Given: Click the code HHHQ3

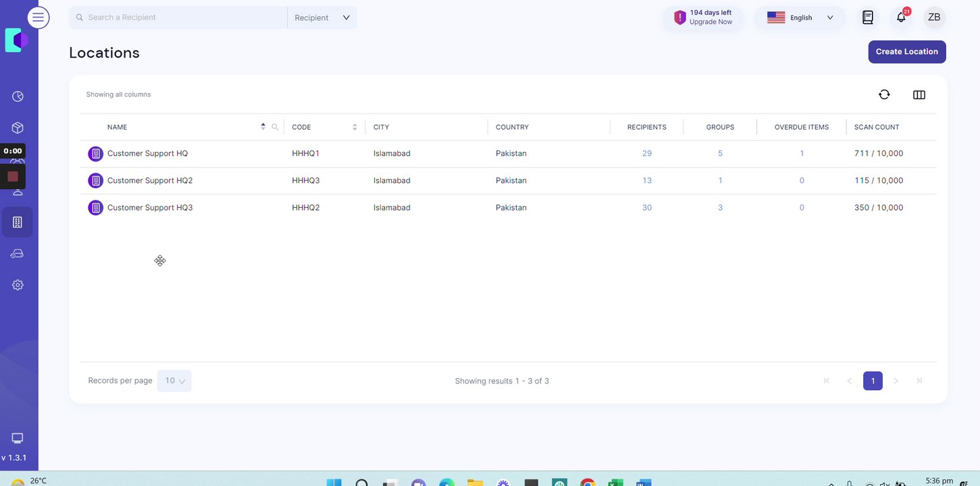Looking at the screenshot, I should click(x=306, y=181).
